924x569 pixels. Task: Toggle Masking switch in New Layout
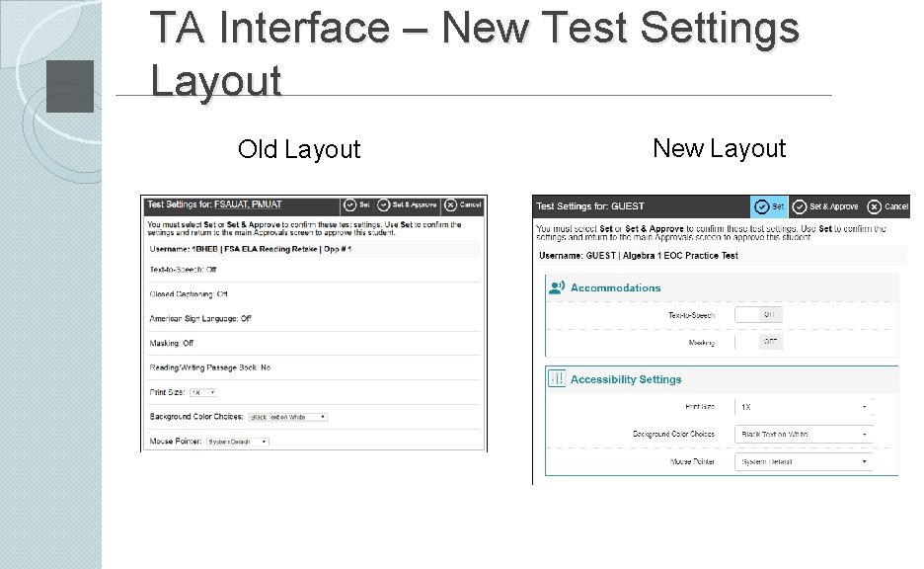point(758,342)
